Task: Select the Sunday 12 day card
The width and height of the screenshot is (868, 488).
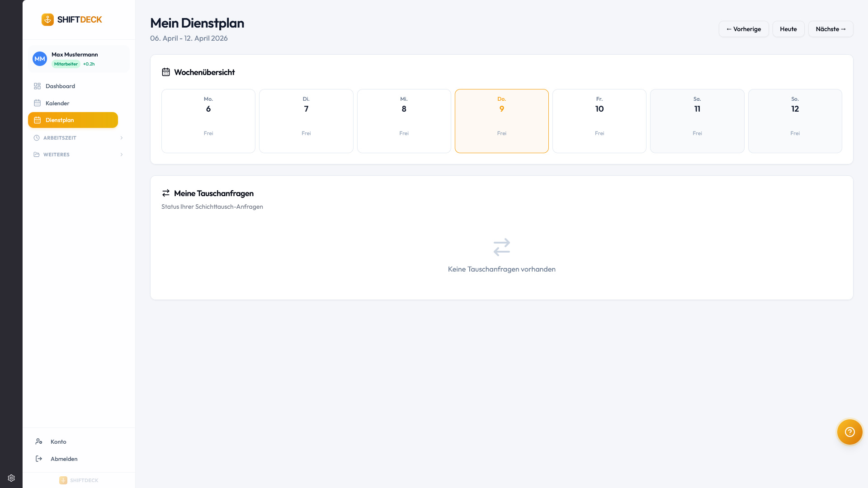Action: [795, 121]
